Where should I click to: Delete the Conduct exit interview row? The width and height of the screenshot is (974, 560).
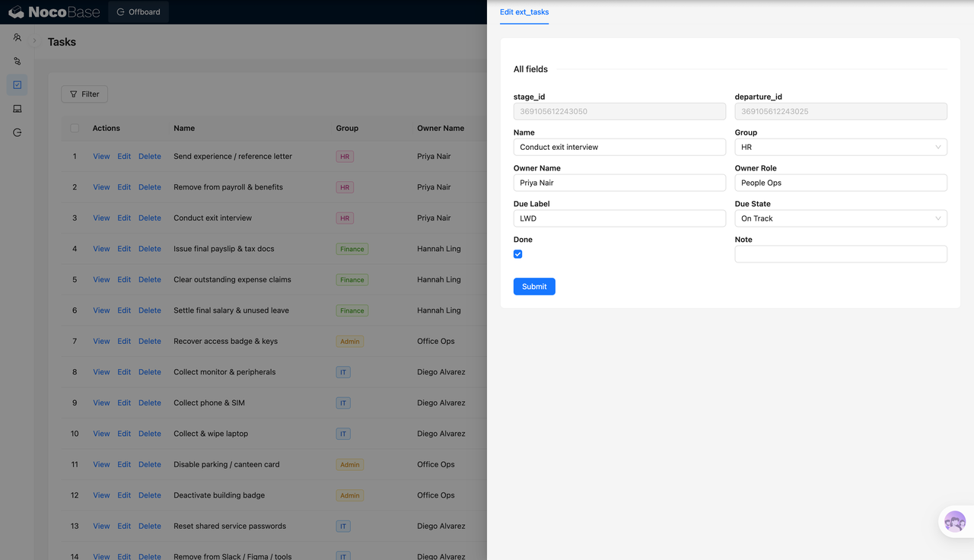150,218
